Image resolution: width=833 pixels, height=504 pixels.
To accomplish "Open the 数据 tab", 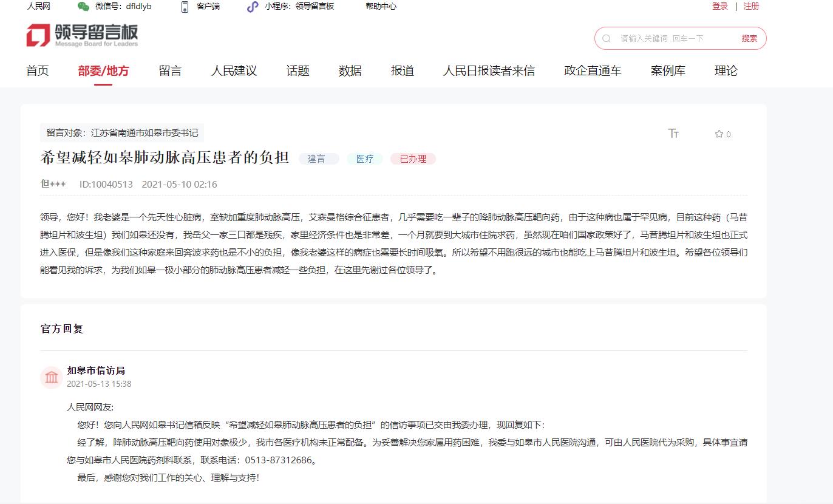I will coord(349,70).
